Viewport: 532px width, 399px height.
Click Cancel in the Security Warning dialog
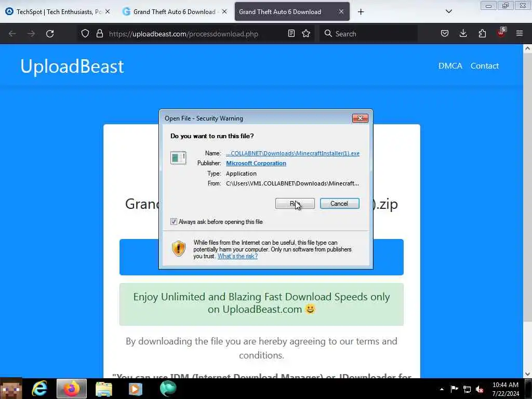point(339,204)
